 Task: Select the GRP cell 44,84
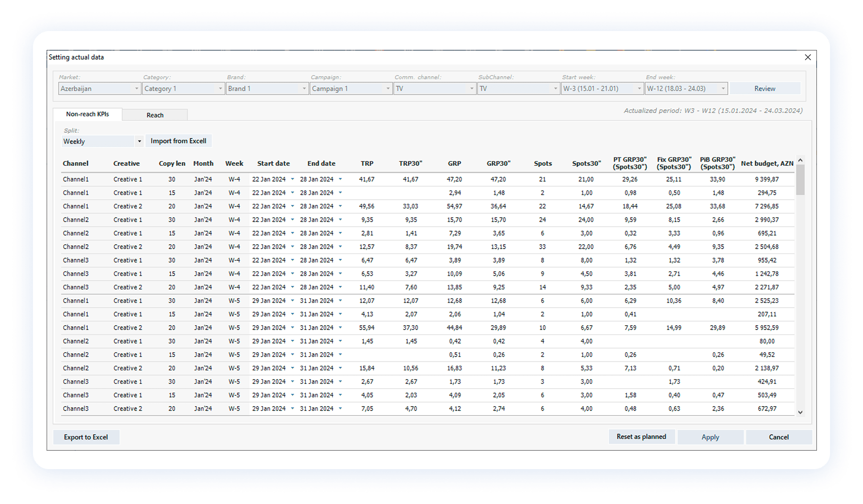(454, 328)
